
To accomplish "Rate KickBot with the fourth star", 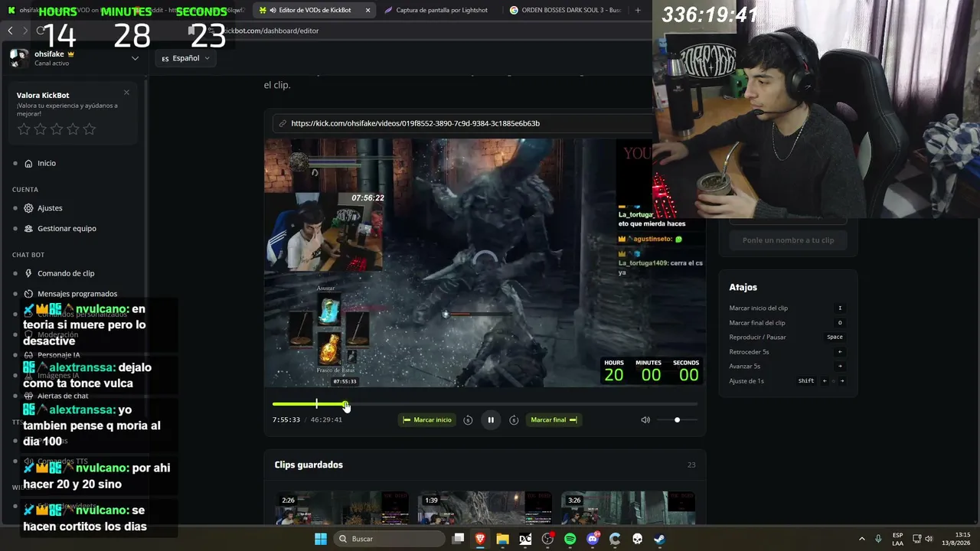I will tap(73, 129).
